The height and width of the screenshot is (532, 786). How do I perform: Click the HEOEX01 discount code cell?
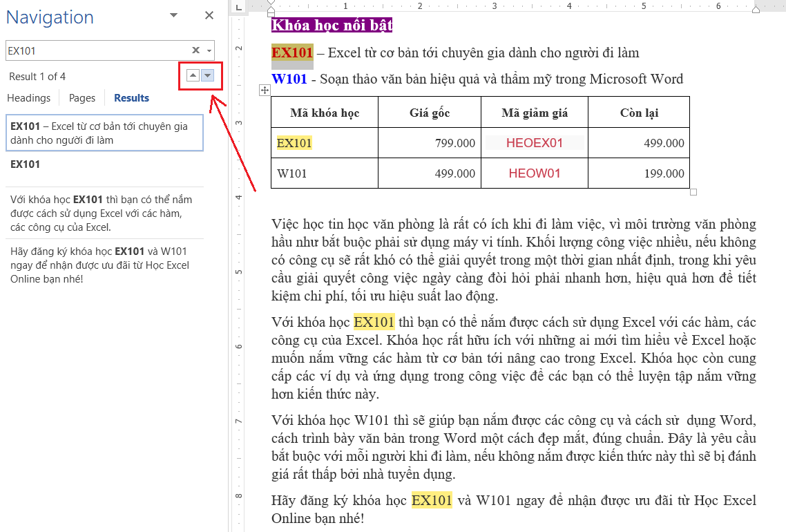534,143
